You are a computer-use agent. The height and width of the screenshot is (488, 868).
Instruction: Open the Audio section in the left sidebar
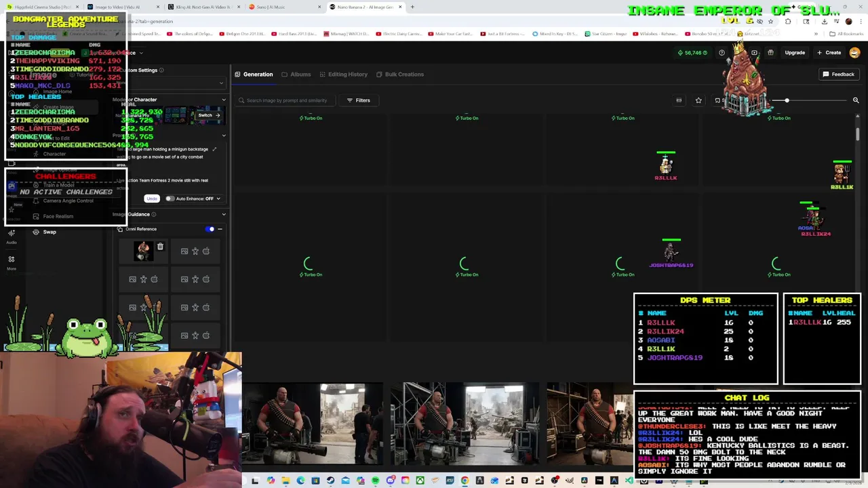pos(12,236)
